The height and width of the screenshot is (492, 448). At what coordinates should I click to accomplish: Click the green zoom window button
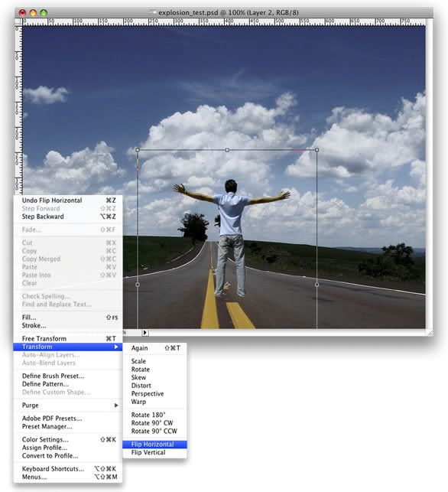pos(44,13)
